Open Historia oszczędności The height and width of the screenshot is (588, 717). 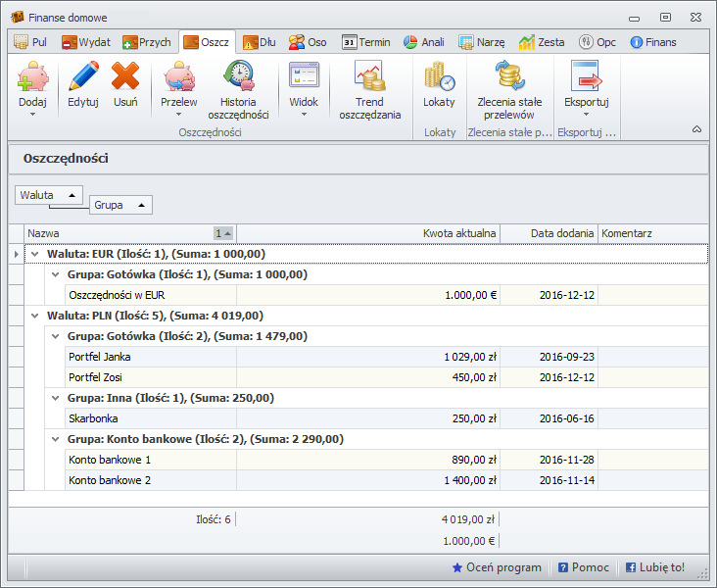click(x=238, y=76)
